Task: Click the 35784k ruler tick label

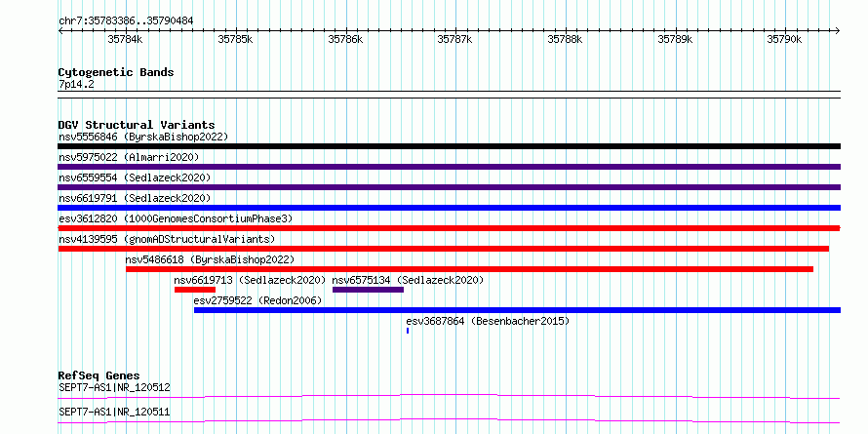Action: [126, 39]
